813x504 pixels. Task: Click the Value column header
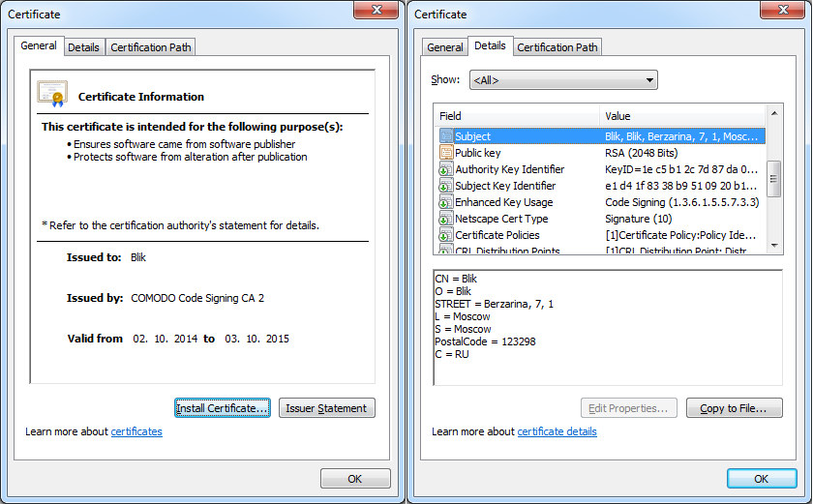(x=683, y=116)
